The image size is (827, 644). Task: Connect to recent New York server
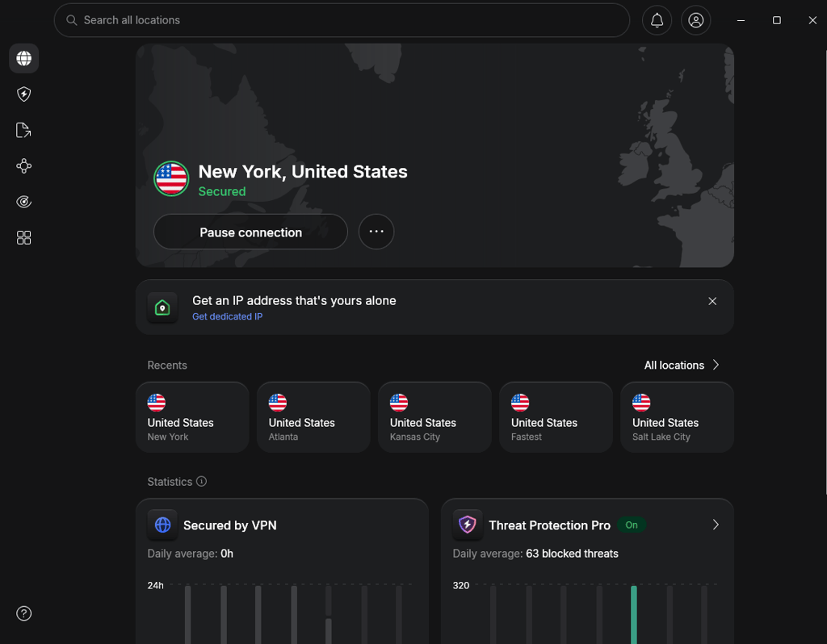(x=192, y=417)
